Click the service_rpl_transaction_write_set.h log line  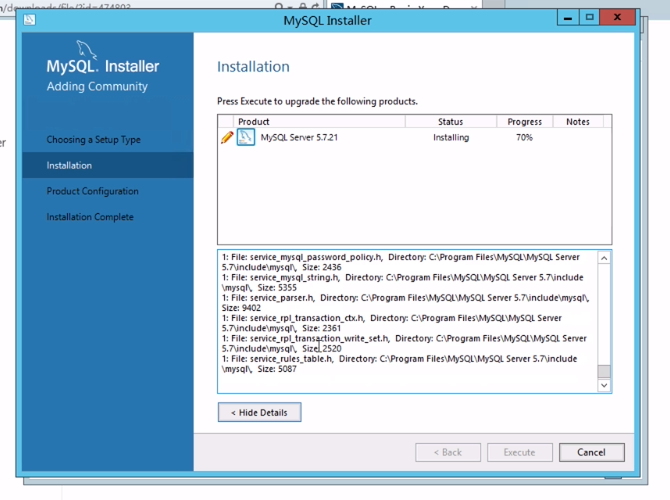tap(404, 343)
